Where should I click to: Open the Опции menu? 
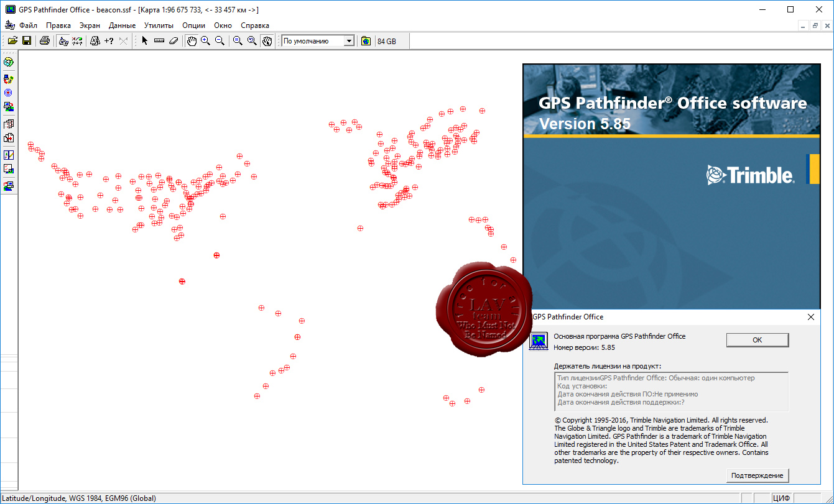tap(194, 25)
